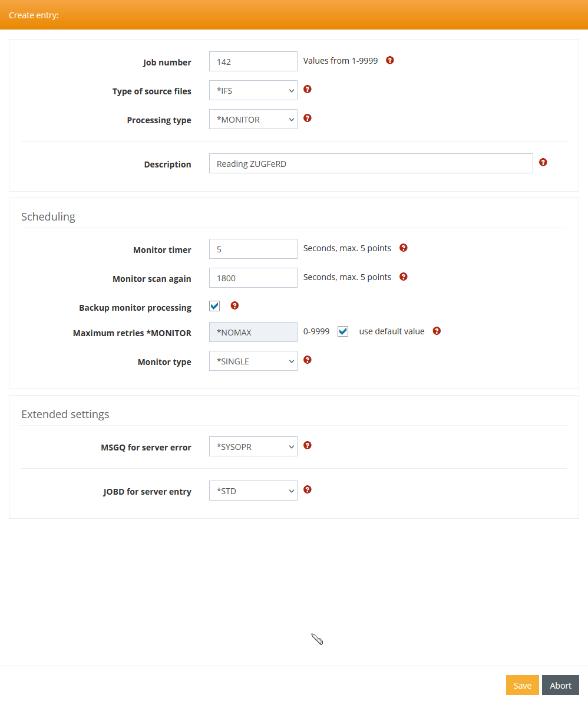Image resolution: width=588 pixels, height=704 pixels.
Task: Open the Monitor type dropdown
Action: pos(253,361)
